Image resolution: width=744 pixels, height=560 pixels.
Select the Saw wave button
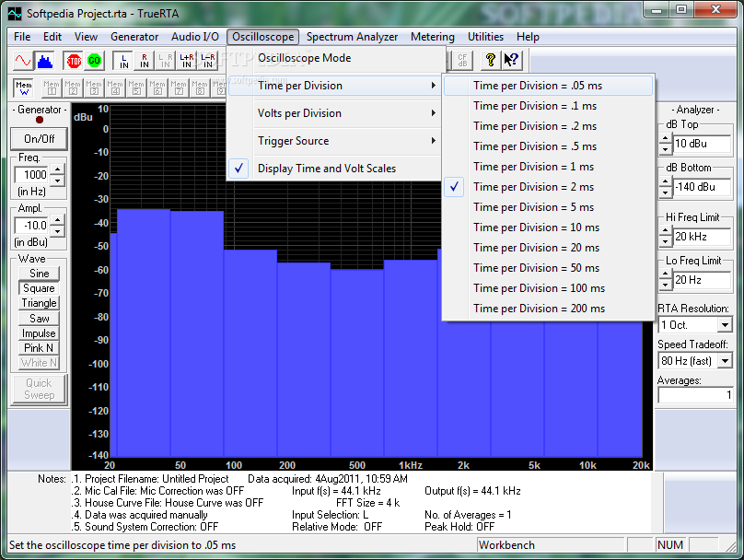(39, 319)
